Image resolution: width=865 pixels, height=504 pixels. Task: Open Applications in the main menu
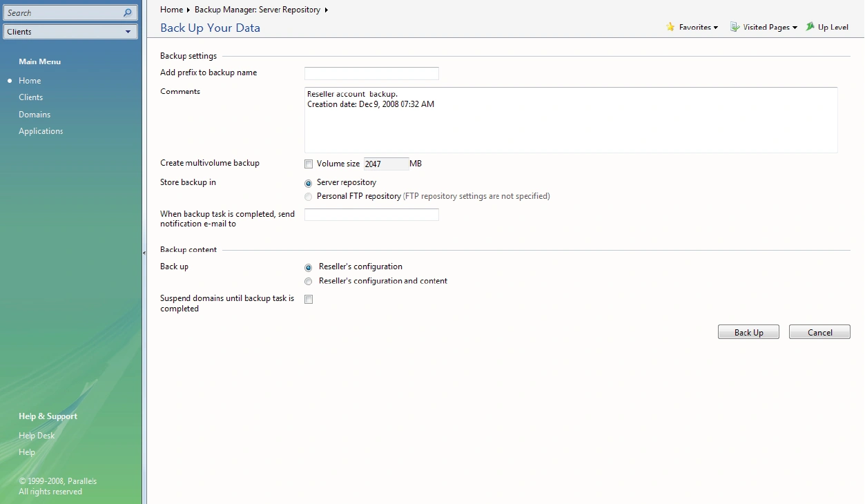[41, 131]
